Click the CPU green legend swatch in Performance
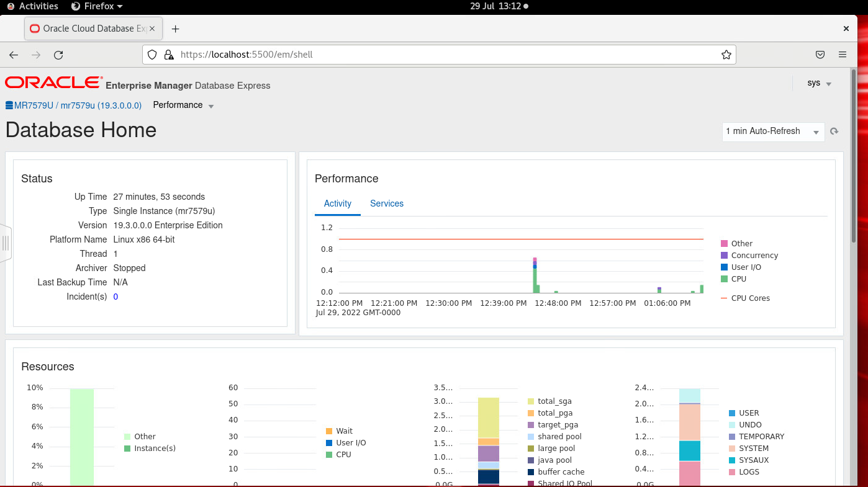The image size is (868, 487). [x=724, y=279]
